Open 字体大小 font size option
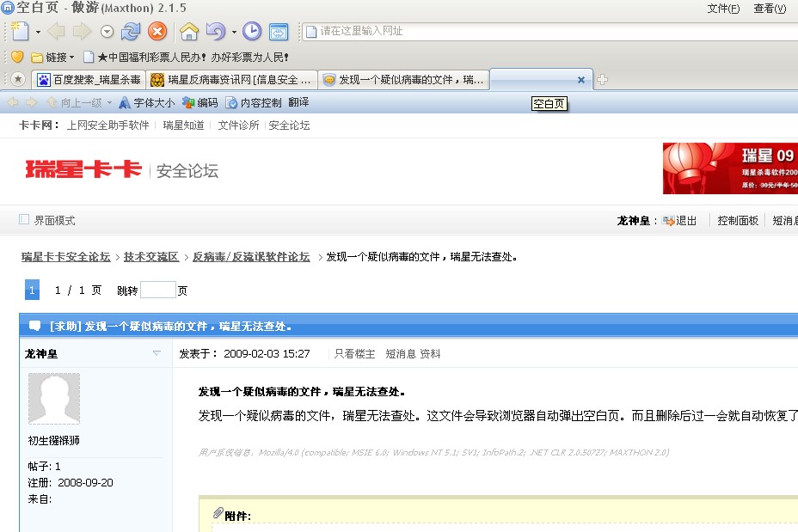This screenshot has width=798, height=532. click(146, 103)
